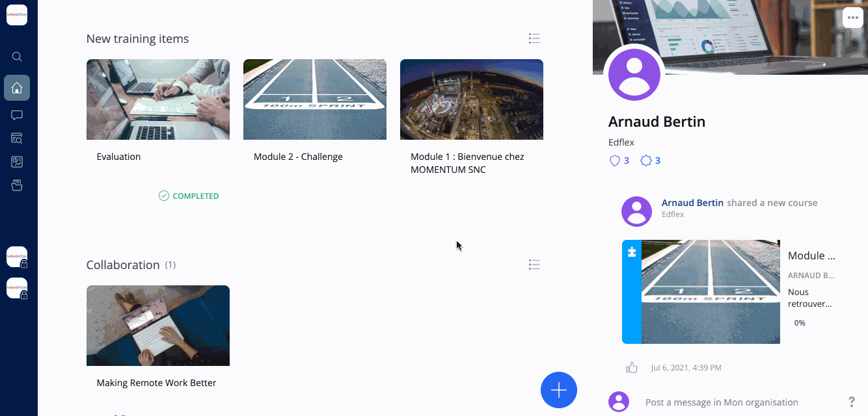Open the catalog search icon in sidebar
Screen dimensions: 868x416
pyautogui.click(x=17, y=138)
